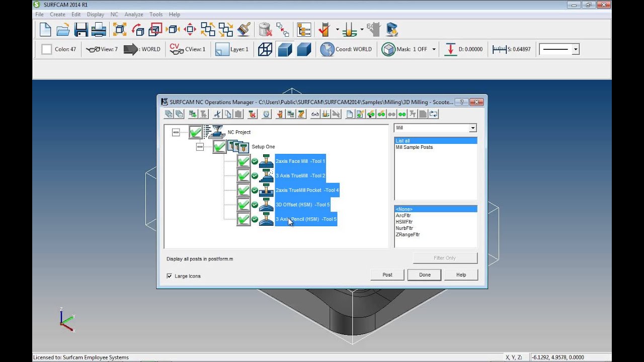Select Mill Sample Posts in the list
The height and width of the screenshot is (362, 644).
(x=436, y=147)
